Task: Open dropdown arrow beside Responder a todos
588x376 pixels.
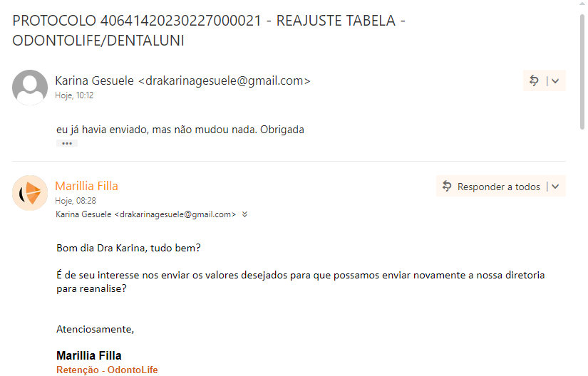Action: pos(555,187)
